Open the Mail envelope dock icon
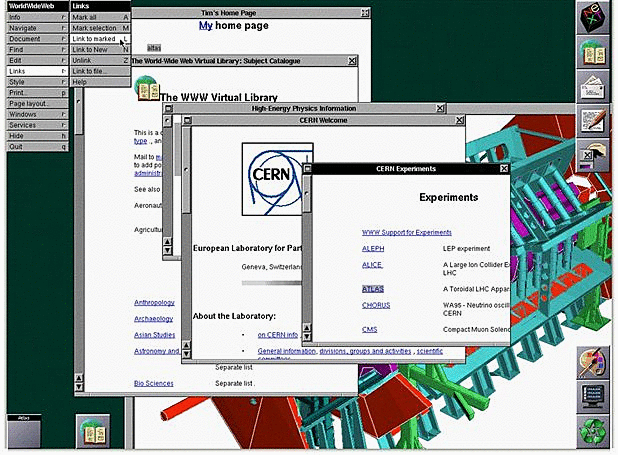 coord(593,87)
